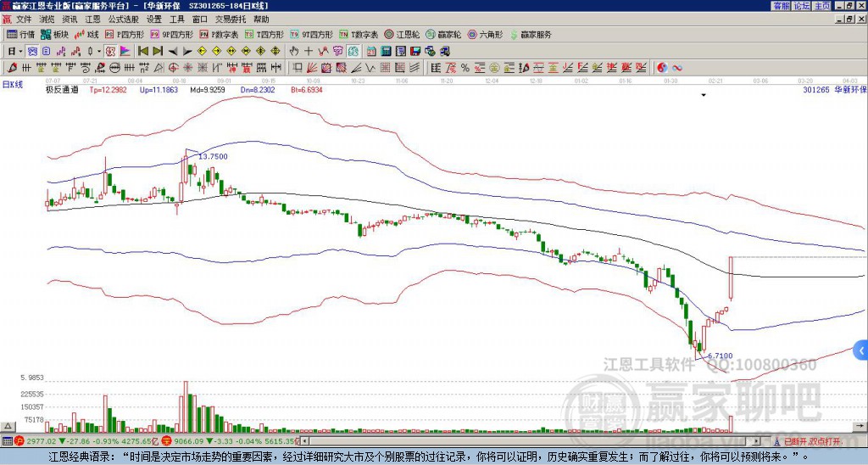Switch to K线 chart view
This screenshot has width=868, height=465.
86,34
